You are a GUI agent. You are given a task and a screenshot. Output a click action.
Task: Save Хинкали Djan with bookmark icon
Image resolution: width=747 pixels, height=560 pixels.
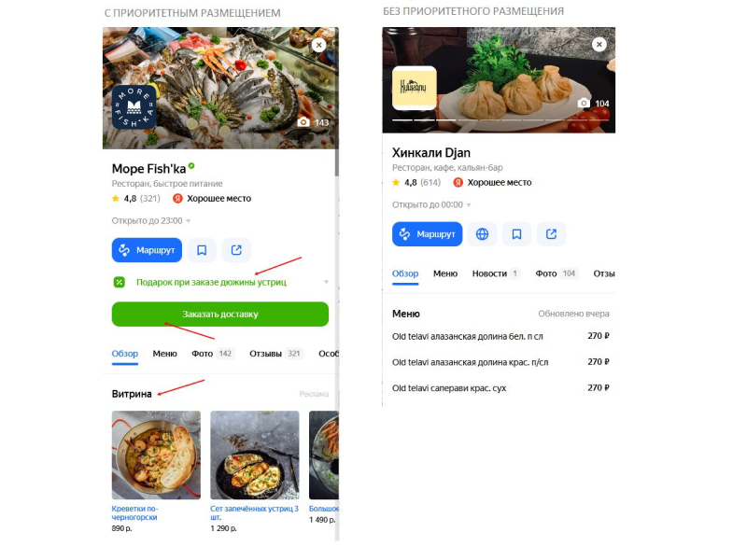[516, 234]
